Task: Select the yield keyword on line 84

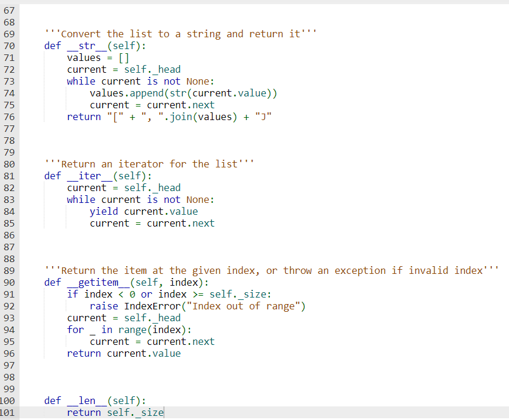Action: pos(104,211)
